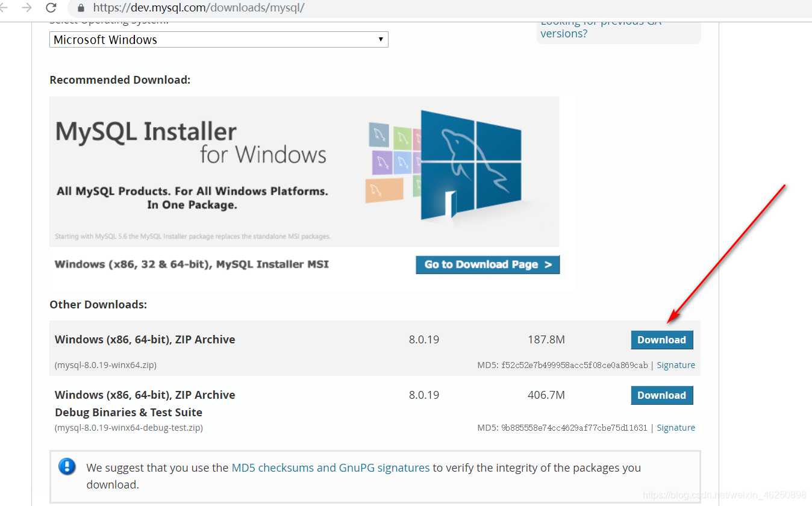Image resolution: width=812 pixels, height=506 pixels.
Task: Click the 'Recommended Download:' heading
Action: click(x=120, y=80)
